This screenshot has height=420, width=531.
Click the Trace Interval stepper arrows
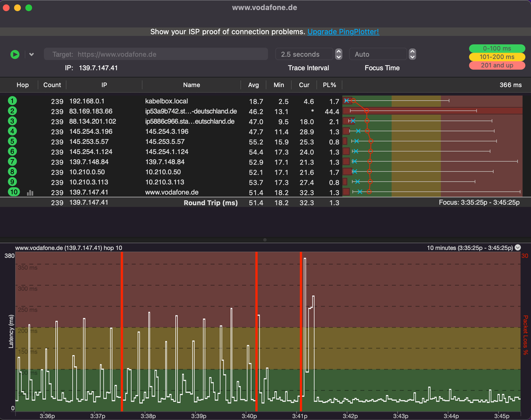click(x=339, y=54)
